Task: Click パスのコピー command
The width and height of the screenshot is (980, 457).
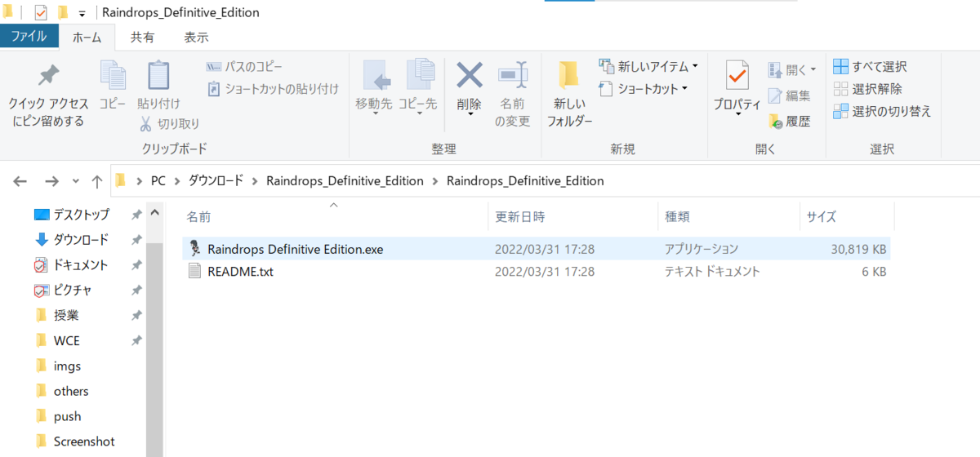Action: [243, 66]
